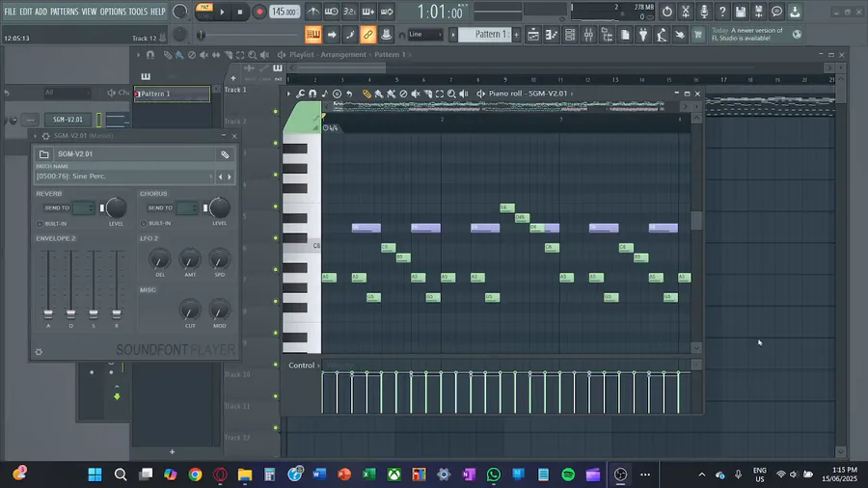The width and height of the screenshot is (868, 488).
Task: Open the Playlist view from toolbar
Action: pyautogui.click(x=533, y=35)
